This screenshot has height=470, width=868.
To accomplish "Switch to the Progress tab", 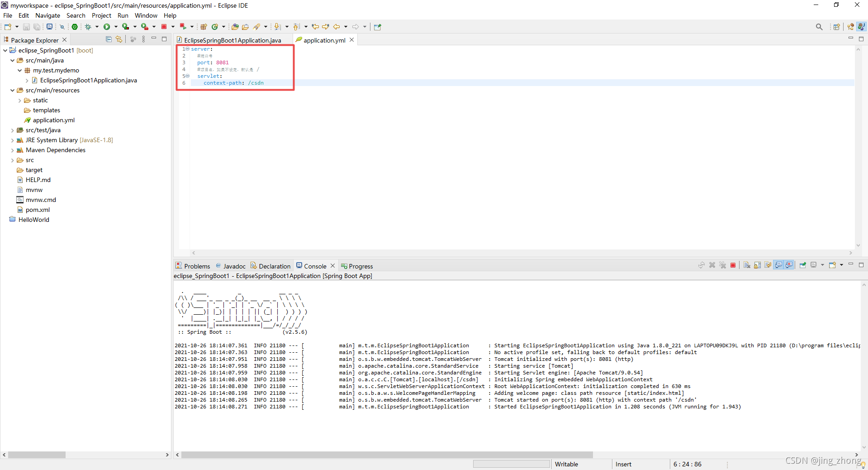I will [357, 266].
